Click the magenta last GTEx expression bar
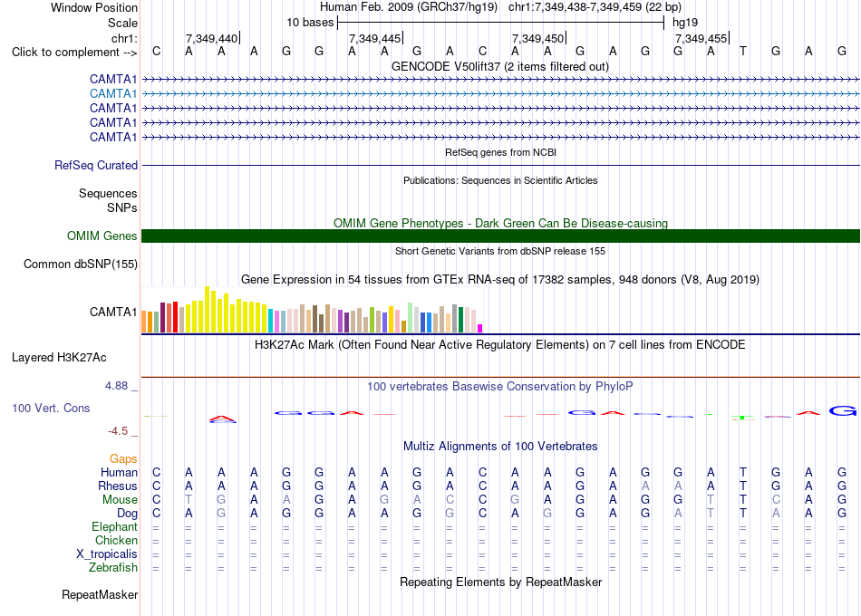Screen dimensions: 861x616 tap(480, 328)
